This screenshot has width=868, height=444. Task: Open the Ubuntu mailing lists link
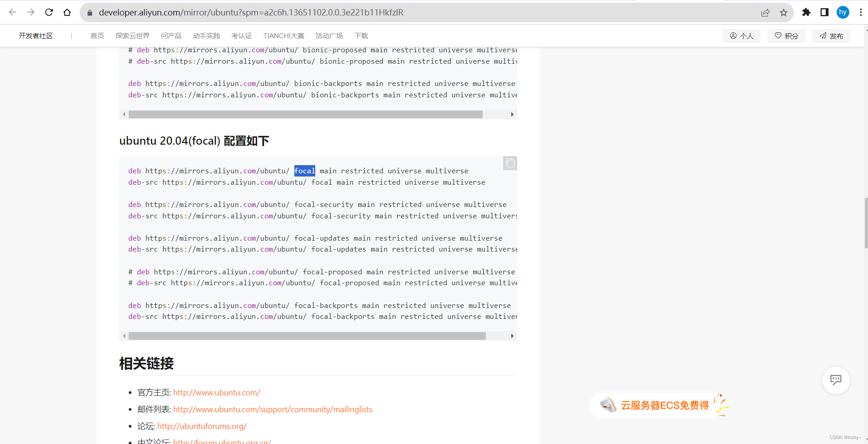pos(273,409)
